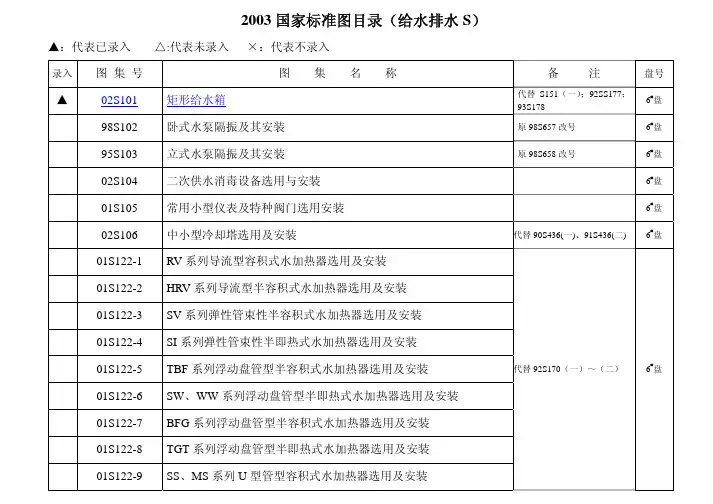Select the 01S105 cell
The height and width of the screenshot is (504, 713).
click(x=119, y=208)
